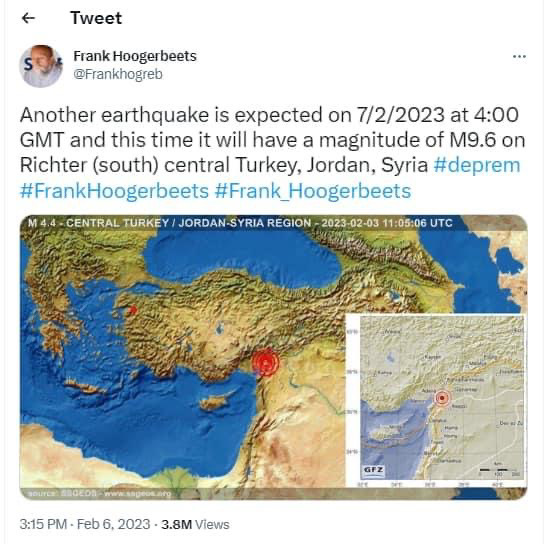Open the @Frankhogreb handle link

tap(118, 74)
